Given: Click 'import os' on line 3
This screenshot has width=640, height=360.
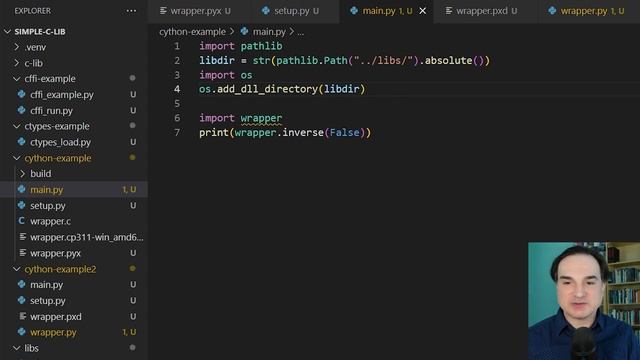Looking at the screenshot, I should pos(226,75).
